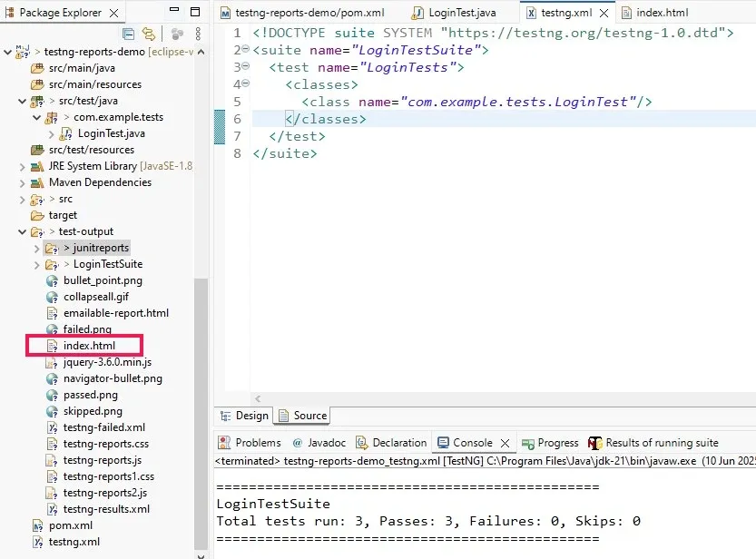
Task: Open the Declaration view tab
Action: pos(391,443)
